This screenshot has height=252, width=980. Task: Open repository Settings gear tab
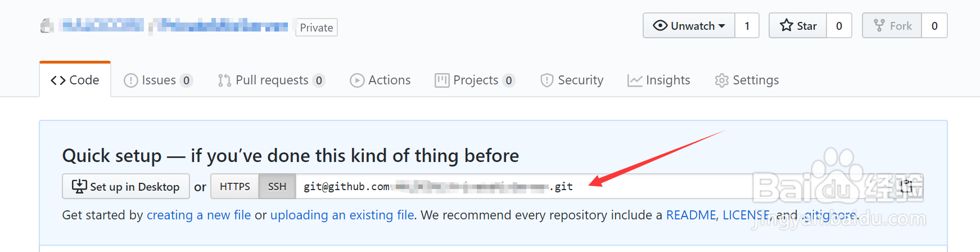tap(747, 80)
